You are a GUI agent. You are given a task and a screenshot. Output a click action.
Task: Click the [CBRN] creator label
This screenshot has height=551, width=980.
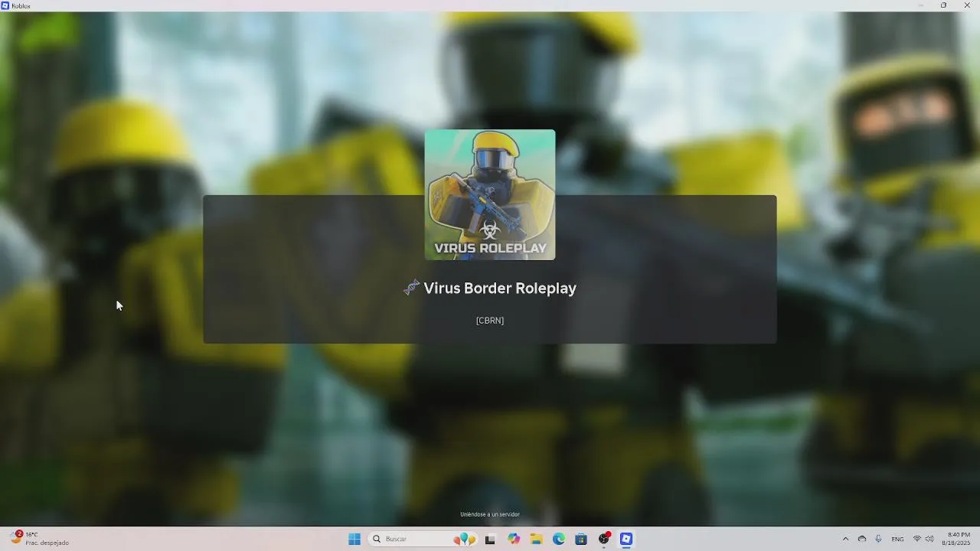pos(490,321)
